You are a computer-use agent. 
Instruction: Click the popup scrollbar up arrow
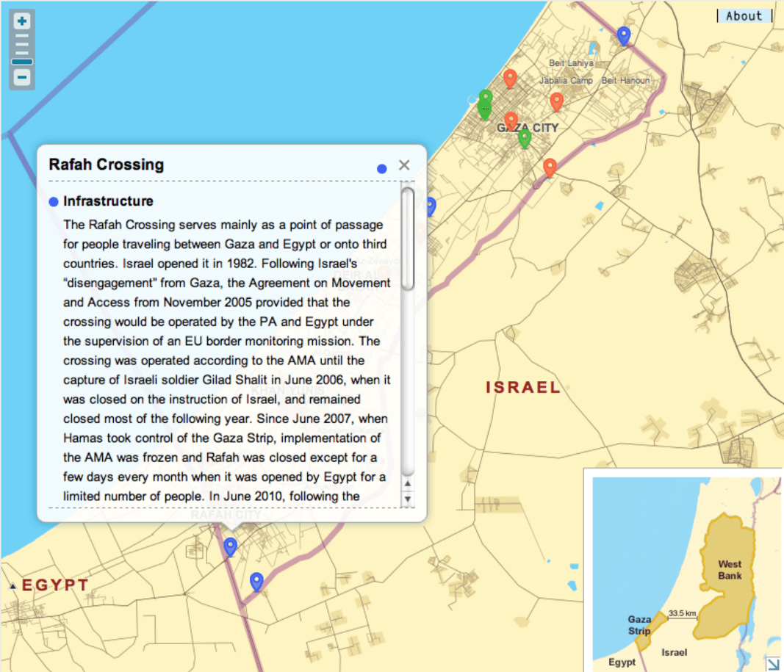pyautogui.click(x=408, y=484)
